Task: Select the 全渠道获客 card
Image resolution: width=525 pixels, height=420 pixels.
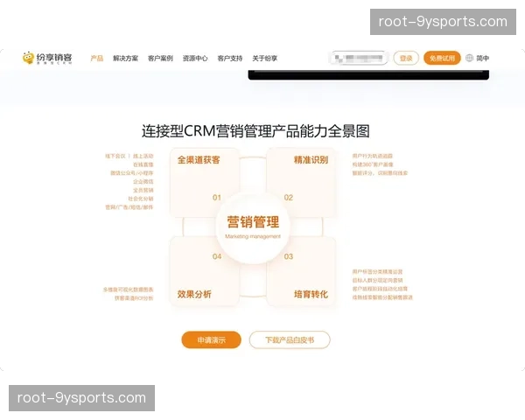Action: (205, 183)
